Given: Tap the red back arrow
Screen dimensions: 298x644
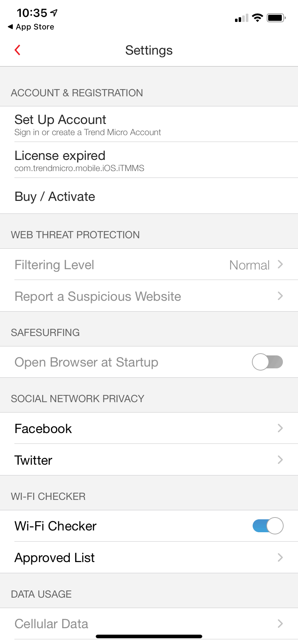Looking at the screenshot, I should 17,50.
